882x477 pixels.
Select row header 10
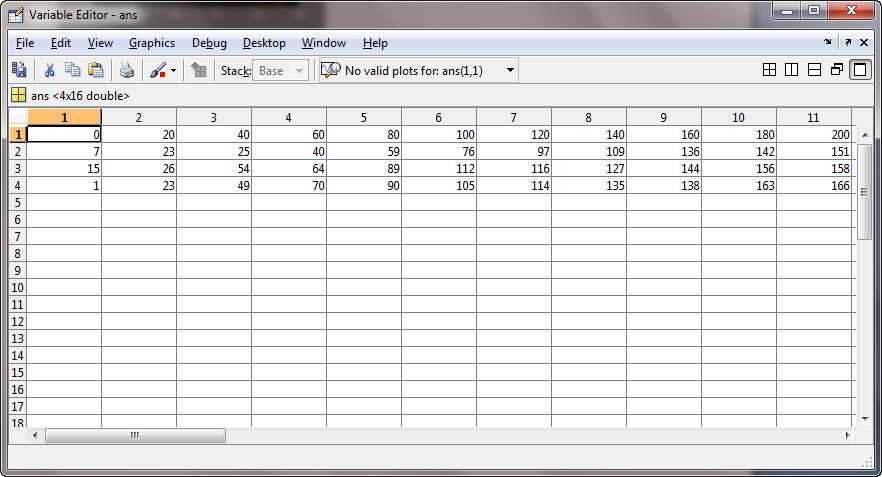[17, 287]
